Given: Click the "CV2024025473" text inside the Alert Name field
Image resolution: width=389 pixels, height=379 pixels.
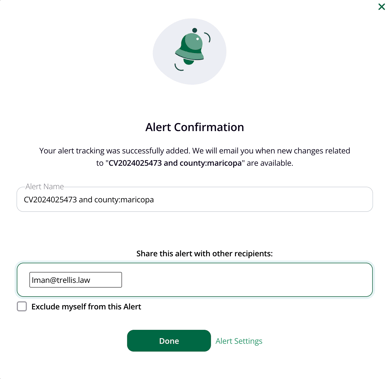Looking at the screenshot, I should click(x=50, y=200).
